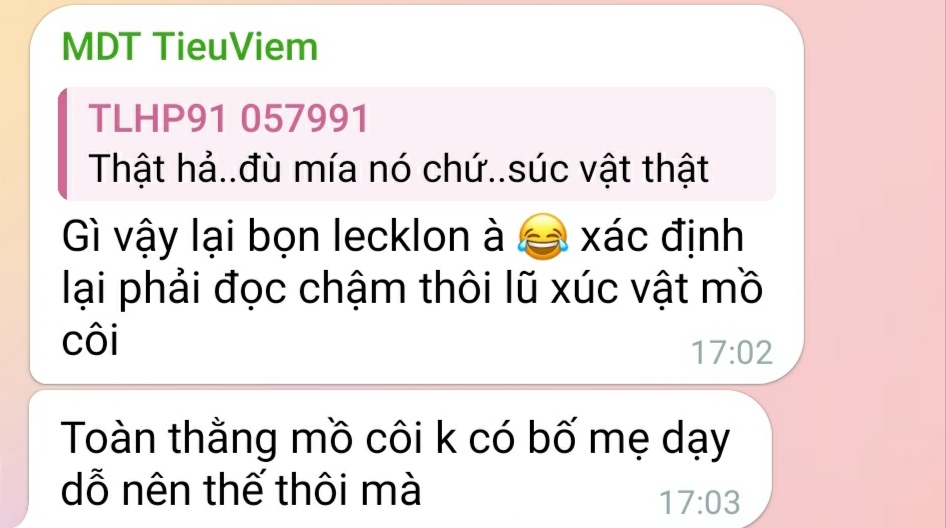Click the pink vertical quote bar
Image resolution: width=946 pixels, height=528 pixels.
coord(63,144)
